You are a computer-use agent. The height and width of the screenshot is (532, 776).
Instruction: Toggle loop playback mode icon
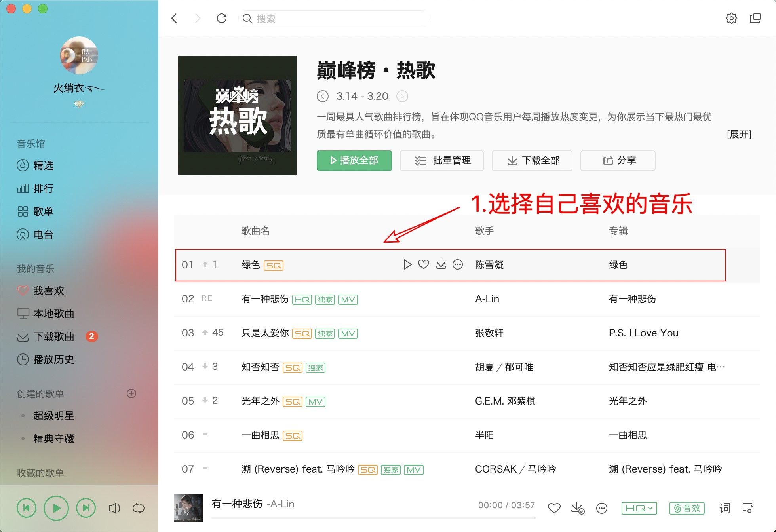tap(139, 508)
